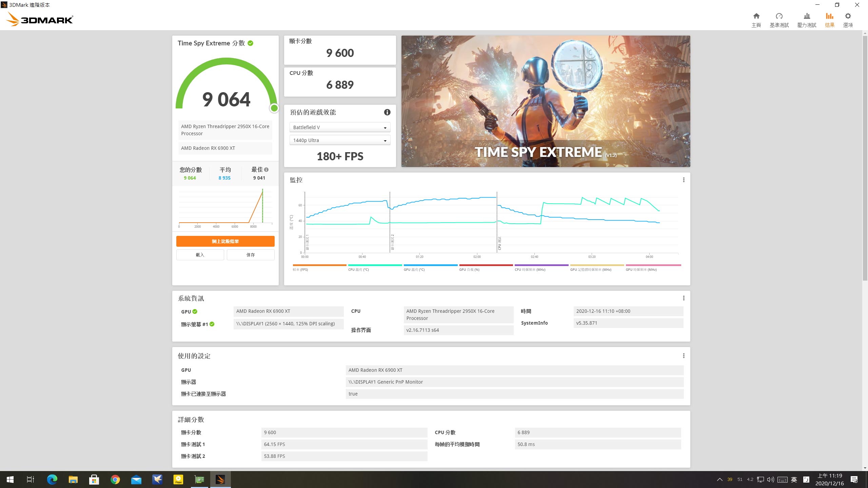Select graphics test 1 value 64.15 FPS

(x=344, y=444)
